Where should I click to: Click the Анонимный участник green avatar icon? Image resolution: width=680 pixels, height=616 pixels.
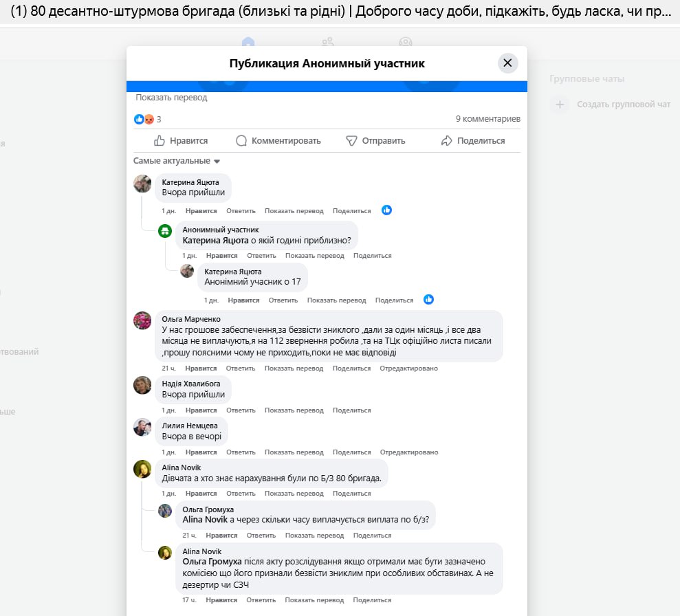click(165, 231)
